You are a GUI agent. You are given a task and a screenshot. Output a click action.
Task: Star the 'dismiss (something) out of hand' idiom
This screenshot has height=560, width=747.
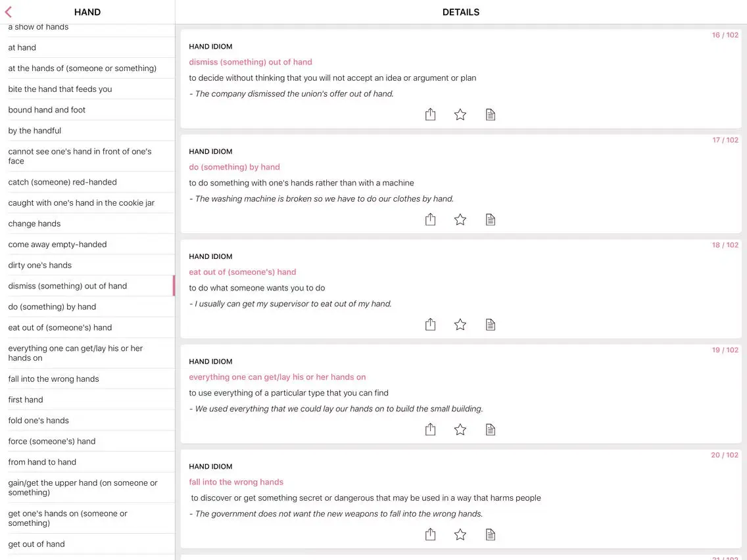(460, 114)
